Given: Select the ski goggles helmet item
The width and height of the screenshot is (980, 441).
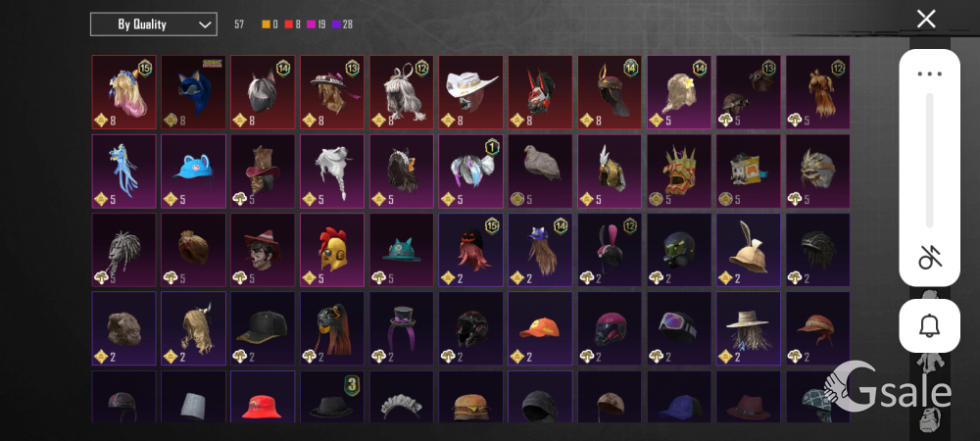Looking at the screenshot, I should click(679, 328).
